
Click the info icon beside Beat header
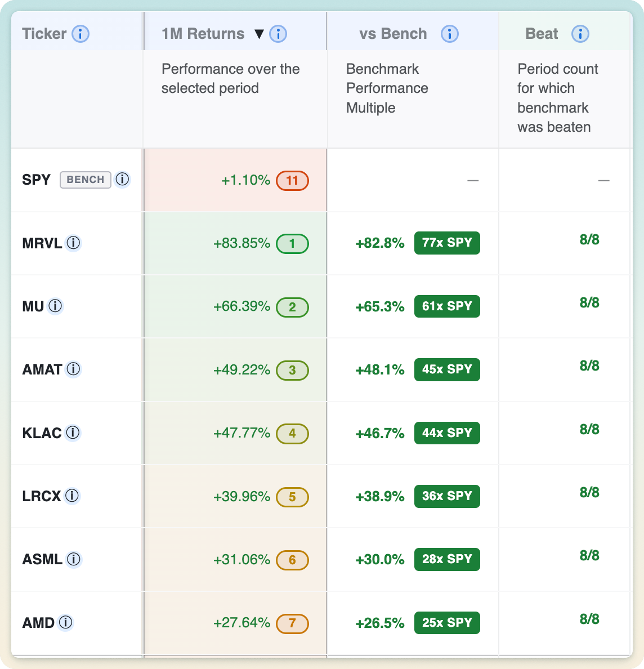(580, 34)
